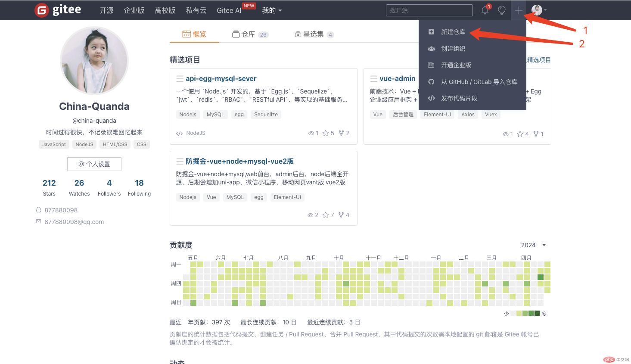Click the Gitee logo
631x364 pixels.
click(x=58, y=10)
